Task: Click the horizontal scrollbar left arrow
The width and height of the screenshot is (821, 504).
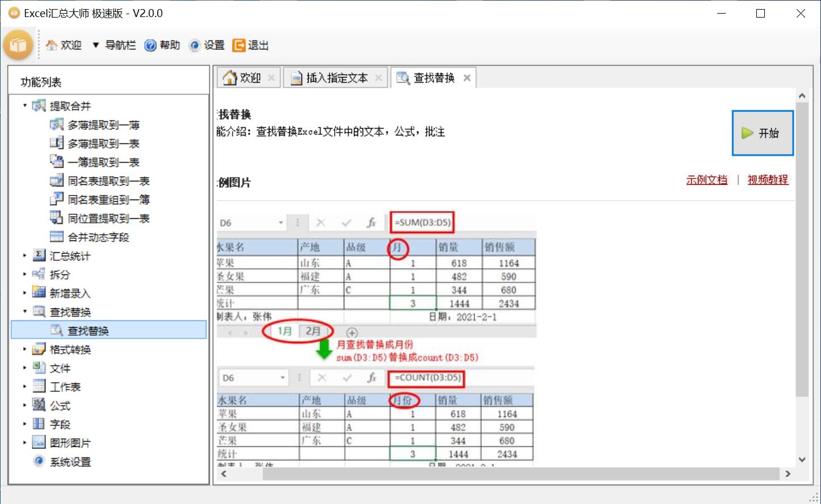Action: point(224,474)
